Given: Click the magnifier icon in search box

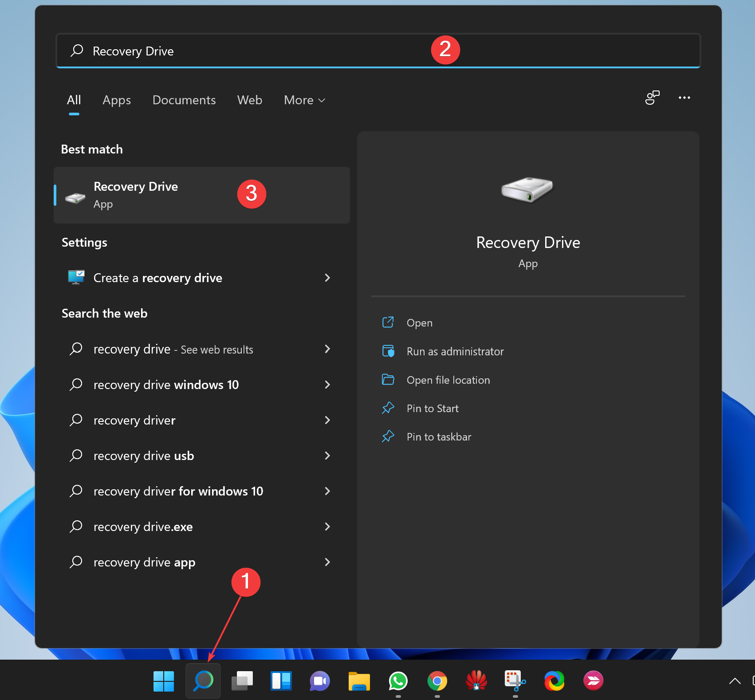Looking at the screenshot, I should (x=77, y=51).
